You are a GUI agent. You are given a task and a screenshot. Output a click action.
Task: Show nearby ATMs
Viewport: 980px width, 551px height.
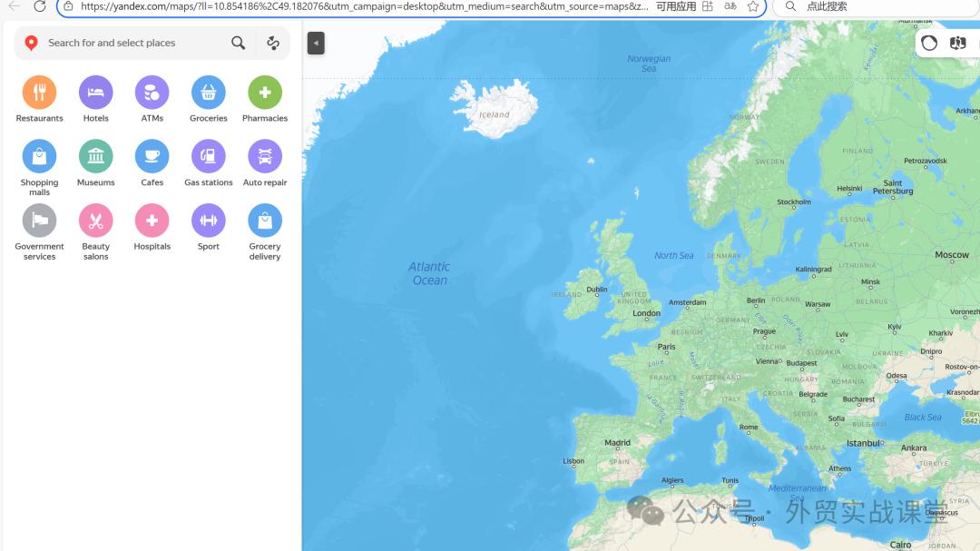(x=152, y=93)
